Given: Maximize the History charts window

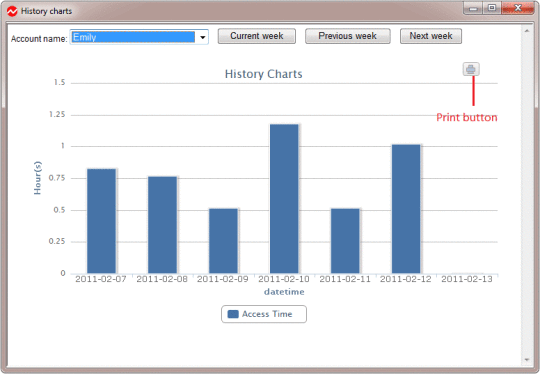Looking at the screenshot, I should pyautogui.click(x=492, y=8).
